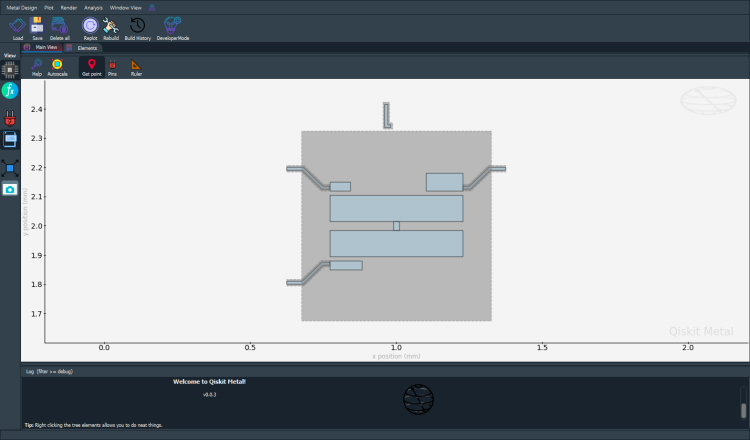Click the 'View' sidebar label

click(x=10, y=55)
